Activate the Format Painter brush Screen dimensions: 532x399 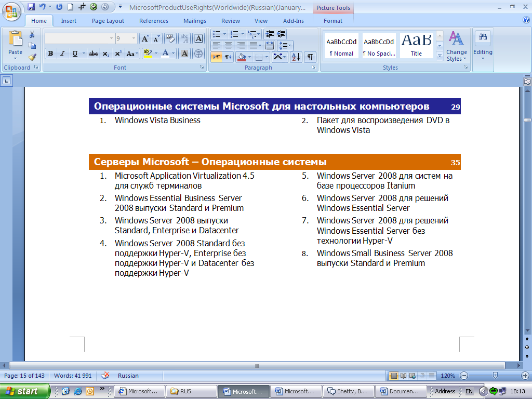point(32,57)
